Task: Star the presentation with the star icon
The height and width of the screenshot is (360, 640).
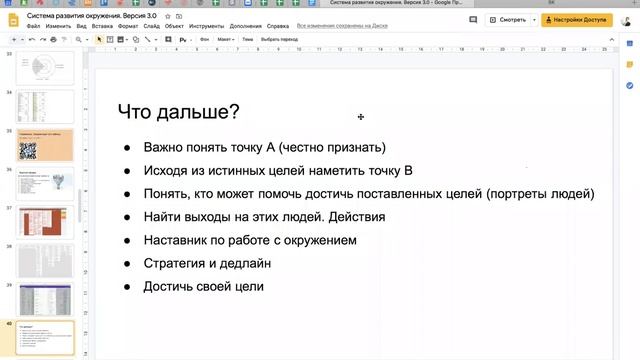Action: pos(168,16)
